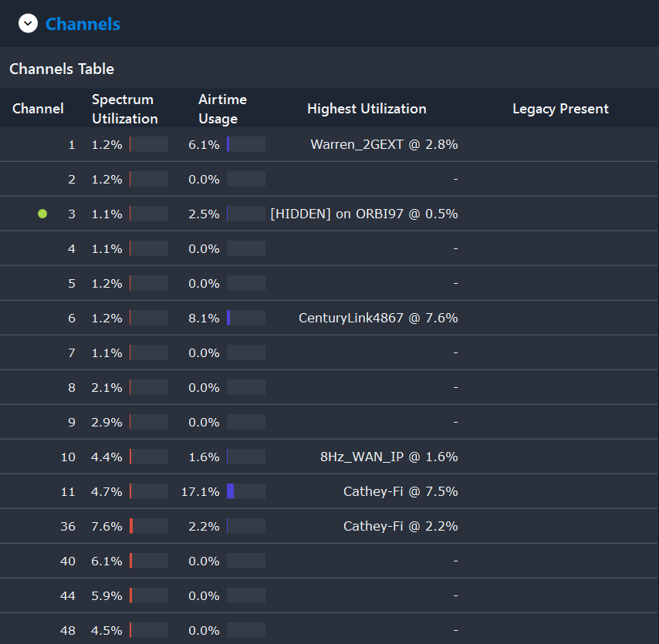The width and height of the screenshot is (659, 644).
Task: Click the Legacy Present column header
Action: 560,109
